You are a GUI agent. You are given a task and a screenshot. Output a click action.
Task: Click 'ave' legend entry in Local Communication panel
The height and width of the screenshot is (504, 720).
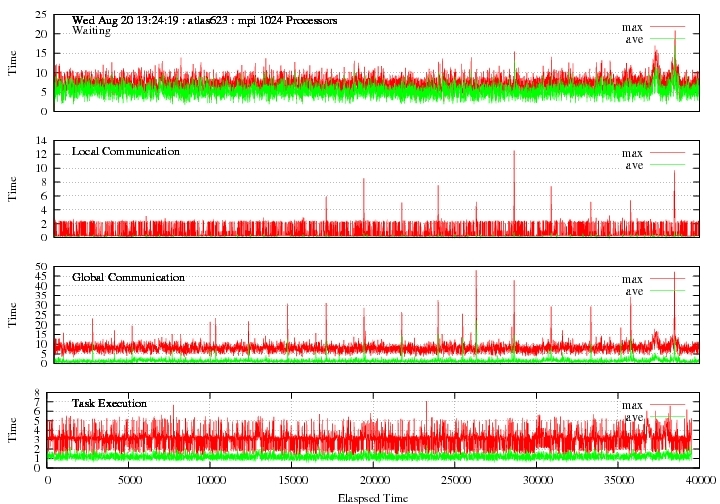[634, 165]
